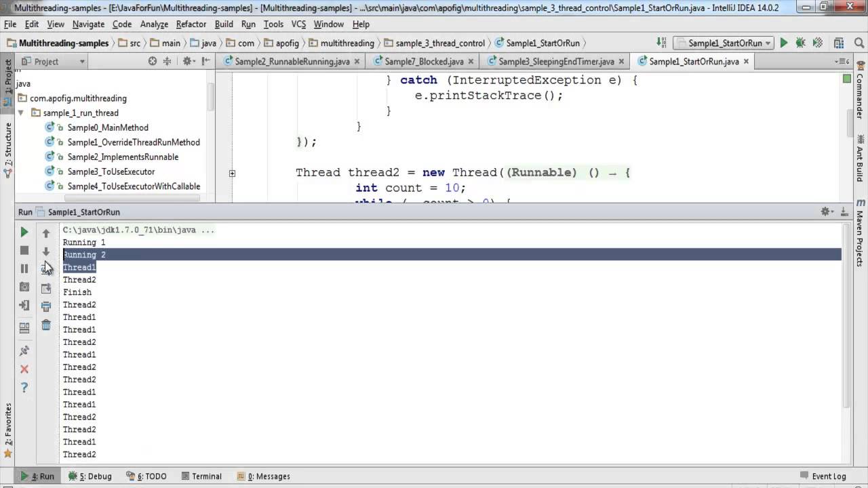868x488 pixels.
Task: Restore layout icon in Run panel
Action: [x=24, y=328]
